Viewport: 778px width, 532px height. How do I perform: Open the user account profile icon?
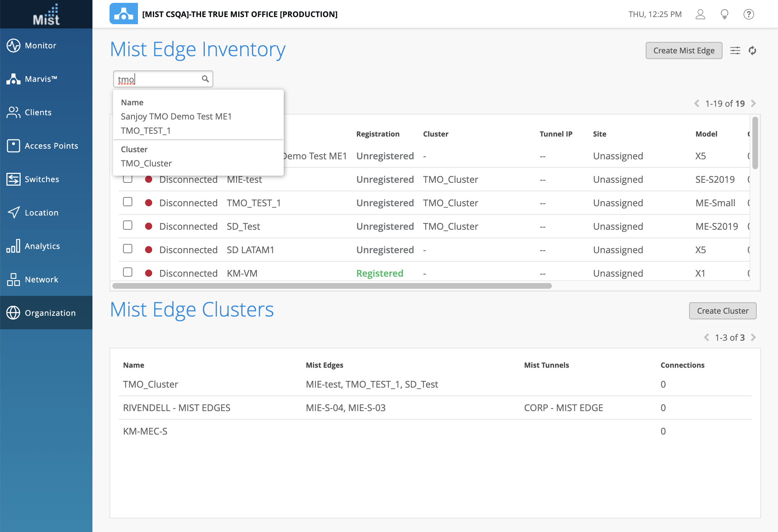point(700,14)
